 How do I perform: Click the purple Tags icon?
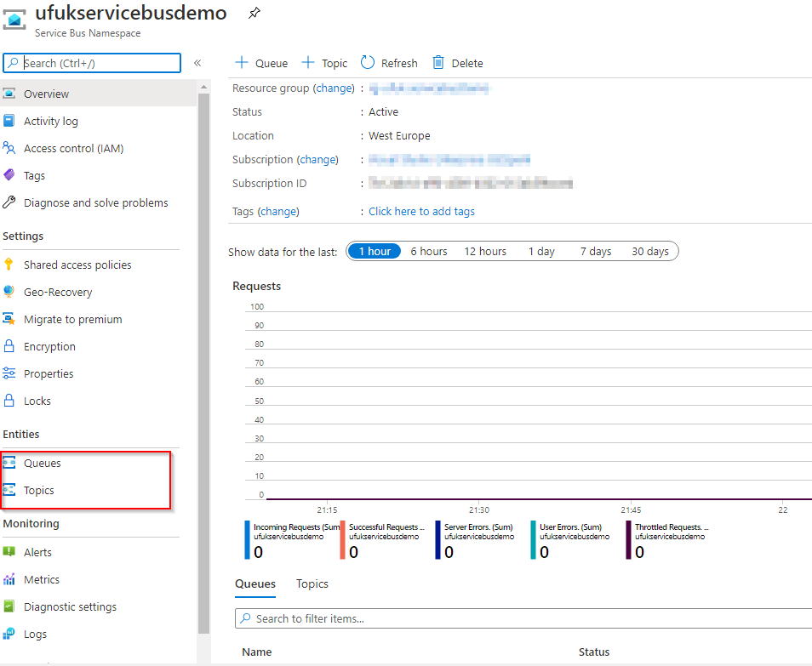point(9,175)
